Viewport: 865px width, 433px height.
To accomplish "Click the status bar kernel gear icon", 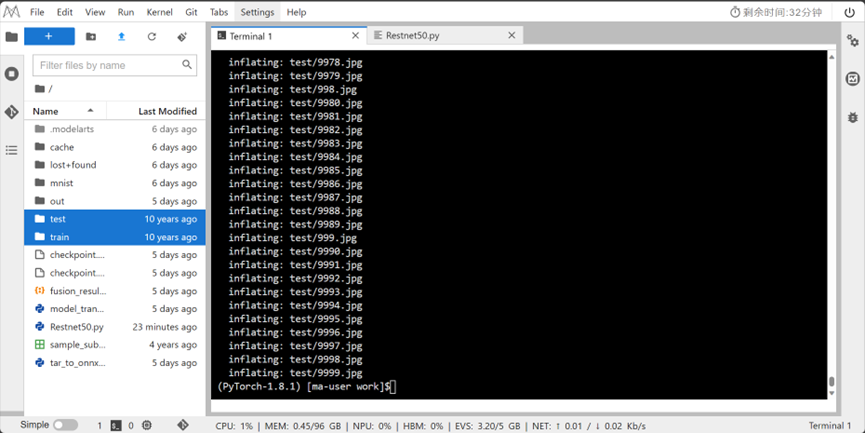I will (147, 425).
